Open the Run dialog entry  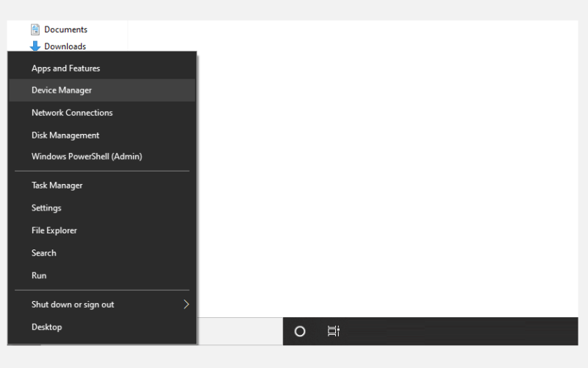[101, 275]
